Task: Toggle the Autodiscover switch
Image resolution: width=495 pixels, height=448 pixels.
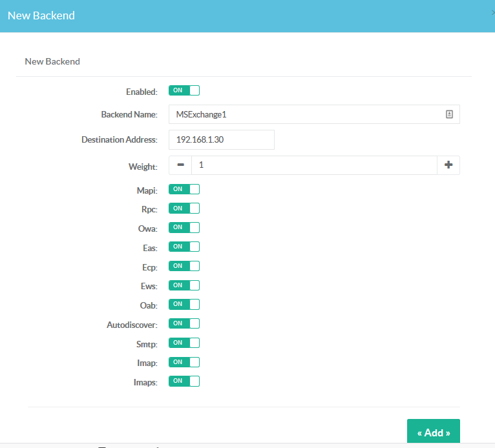Action: [184, 323]
